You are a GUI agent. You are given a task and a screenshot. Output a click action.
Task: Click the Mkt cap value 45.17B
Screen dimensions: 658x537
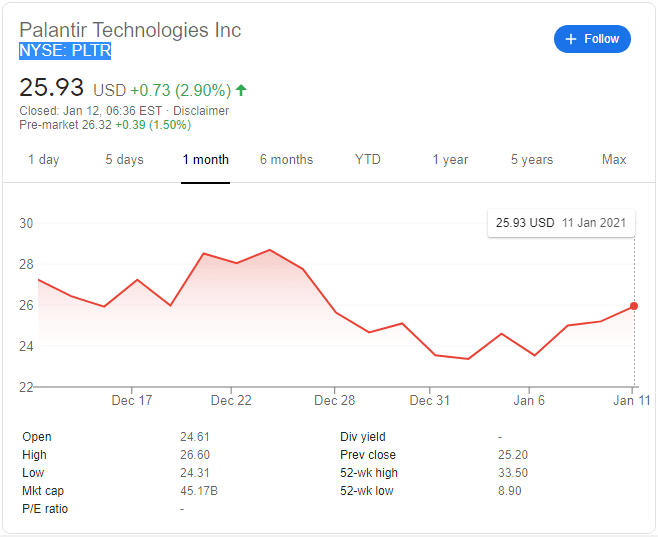[x=196, y=491]
